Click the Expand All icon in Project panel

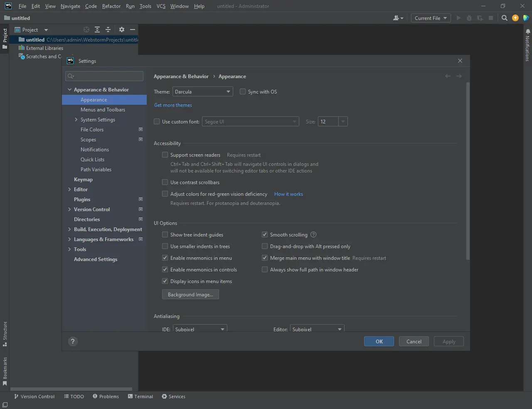(x=97, y=30)
